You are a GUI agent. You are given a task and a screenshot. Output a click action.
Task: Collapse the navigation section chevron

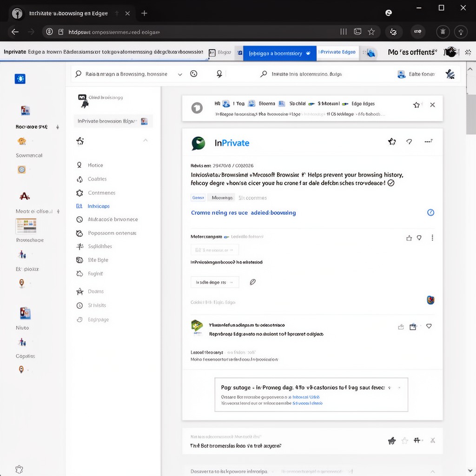pos(145,140)
